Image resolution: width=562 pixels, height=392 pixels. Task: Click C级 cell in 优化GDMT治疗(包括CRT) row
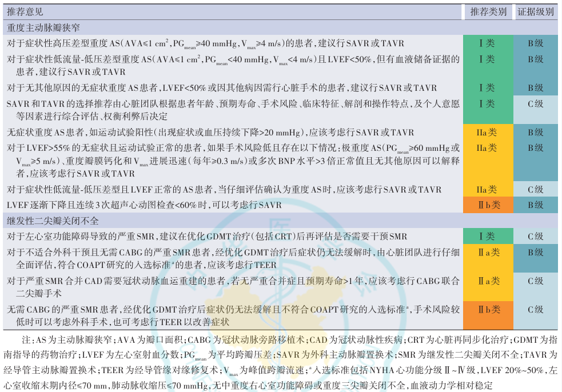(535, 236)
